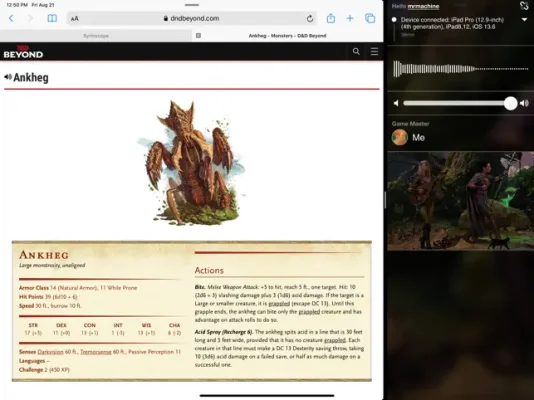Reload the dndbeyond.com page
The height and width of the screenshot is (400, 534).
[x=310, y=19]
